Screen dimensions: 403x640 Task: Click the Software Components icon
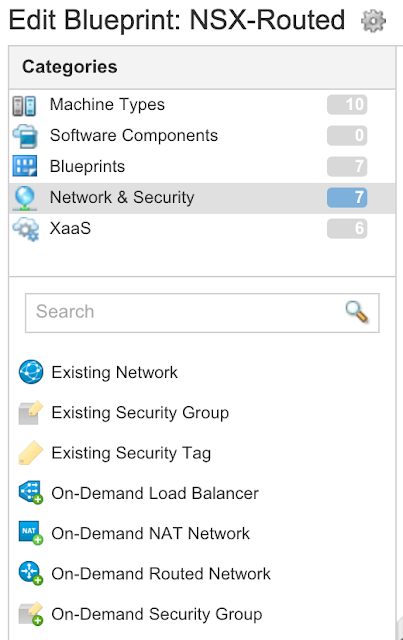coord(25,136)
